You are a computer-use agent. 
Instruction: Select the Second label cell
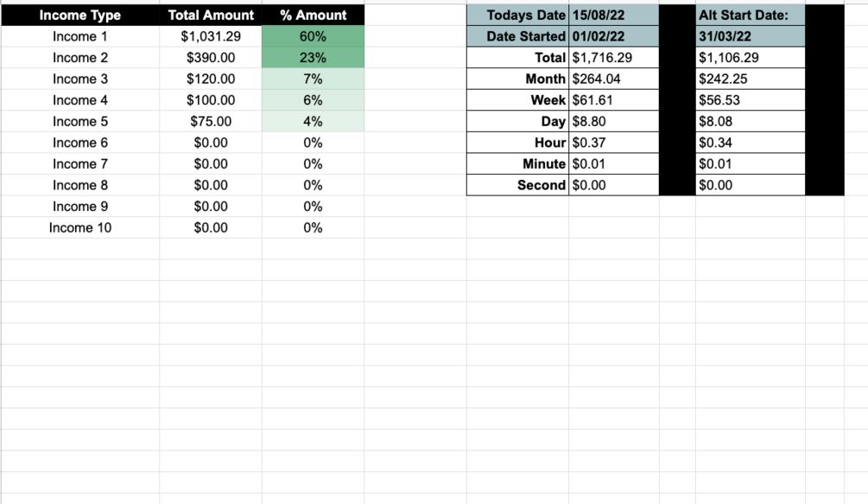(x=518, y=185)
